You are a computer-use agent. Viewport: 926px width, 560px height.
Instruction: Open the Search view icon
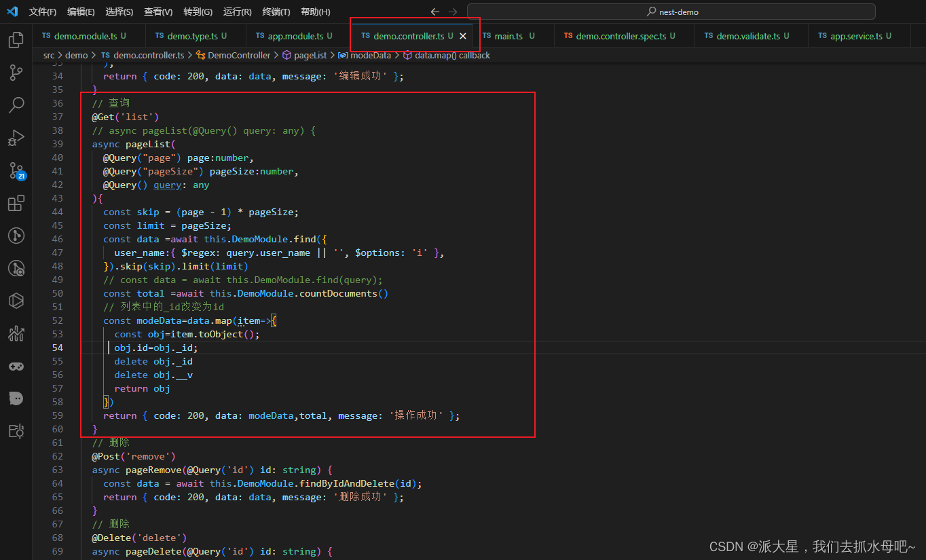point(16,105)
